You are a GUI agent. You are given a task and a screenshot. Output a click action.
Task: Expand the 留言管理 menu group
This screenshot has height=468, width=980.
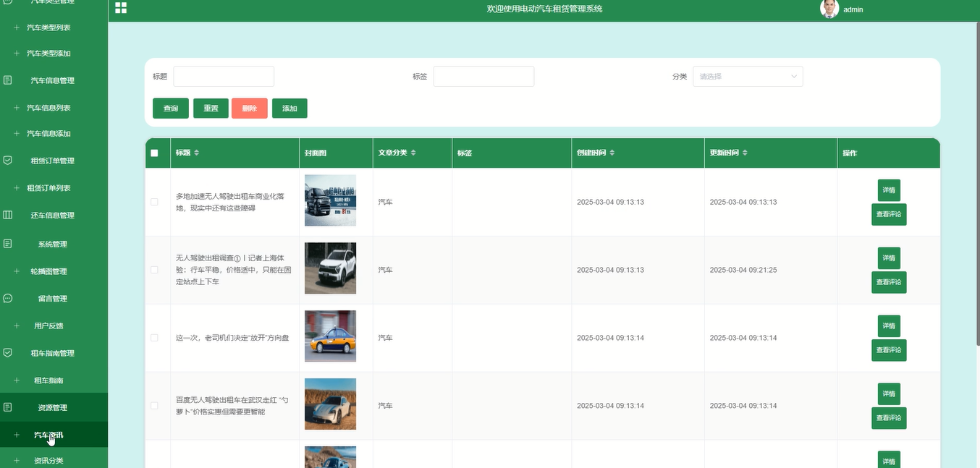pyautogui.click(x=52, y=298)
